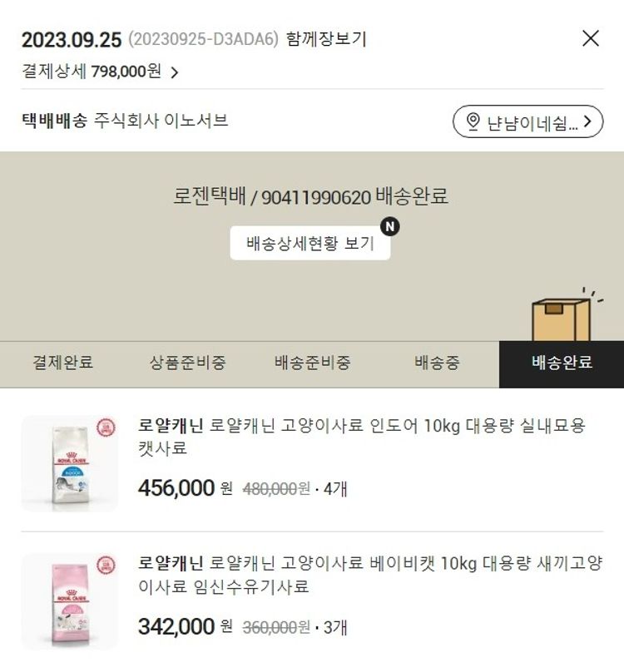Open 로얄캐닌 베이비캣 10kg product title
Screen dimensions: 624x672
coord(370,575)
